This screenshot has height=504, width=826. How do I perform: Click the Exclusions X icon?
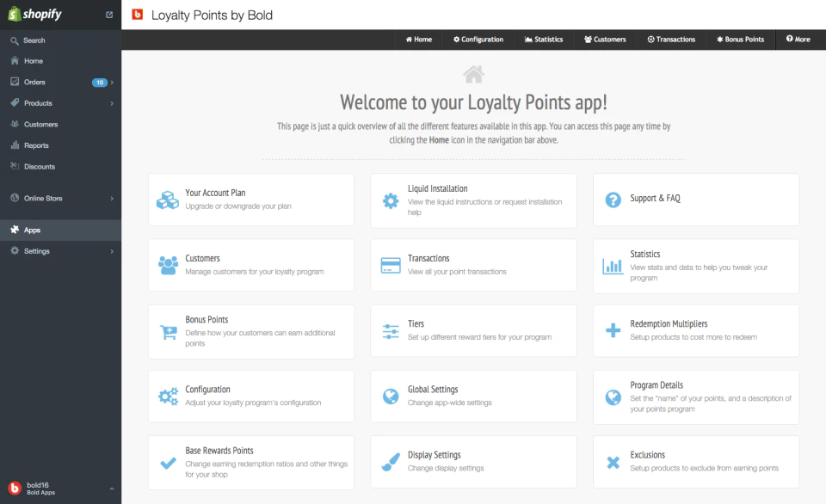[x=613, y=463]
